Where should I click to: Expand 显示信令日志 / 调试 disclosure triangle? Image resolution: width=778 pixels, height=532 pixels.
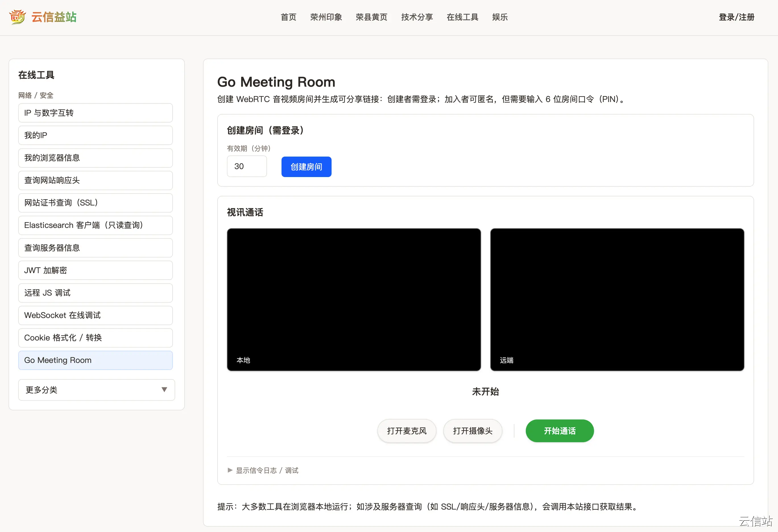tap(230, 470)
